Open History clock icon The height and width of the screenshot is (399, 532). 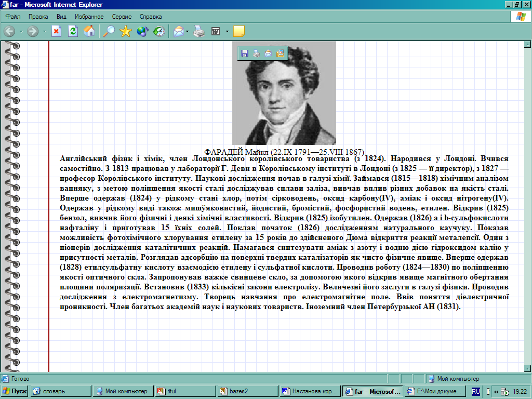point(159,32)
